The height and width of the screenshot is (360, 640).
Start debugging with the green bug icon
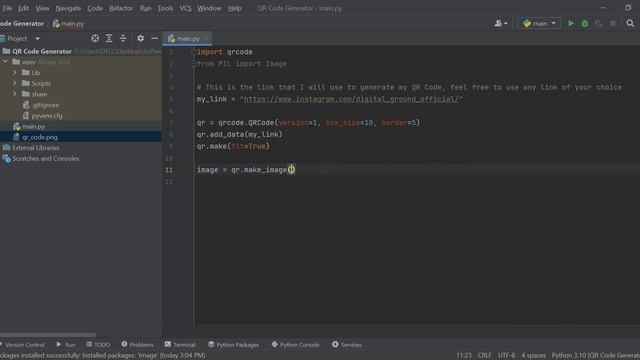pos(585,24)
